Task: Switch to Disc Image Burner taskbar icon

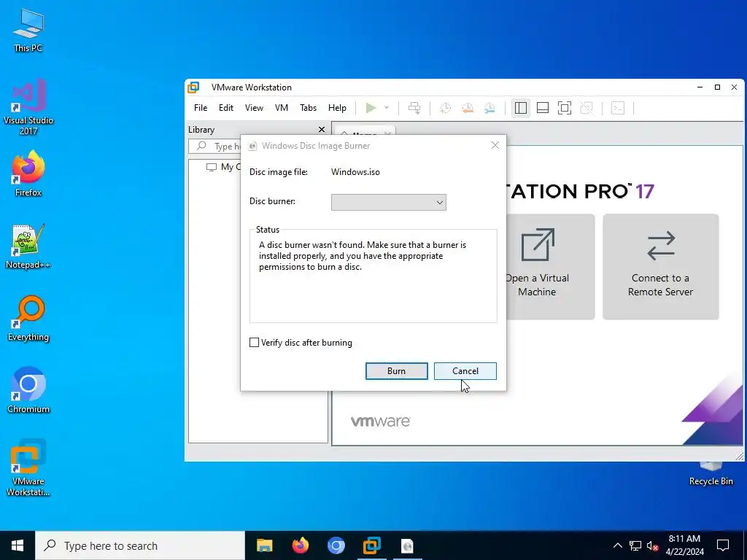Action: click(x=407, y=545)
